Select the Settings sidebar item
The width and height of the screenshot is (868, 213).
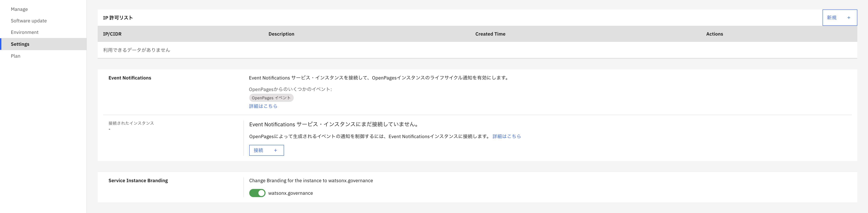[x=20, y=44]
